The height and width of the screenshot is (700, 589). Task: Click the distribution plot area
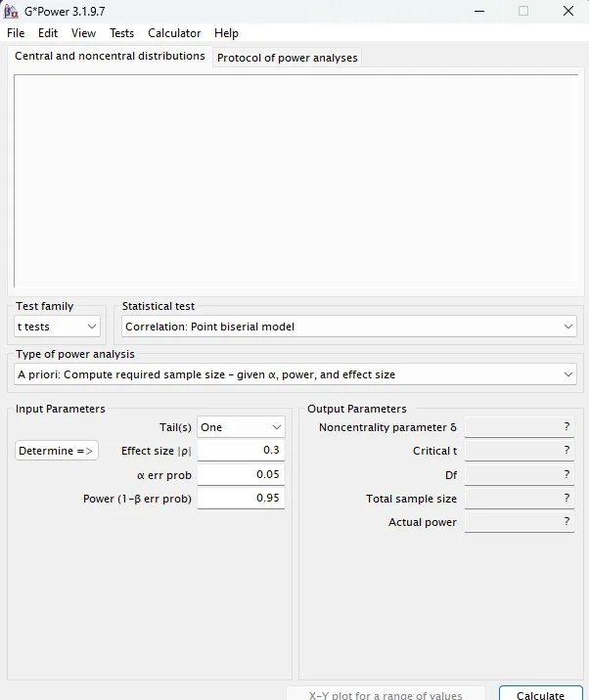[295, 181]
